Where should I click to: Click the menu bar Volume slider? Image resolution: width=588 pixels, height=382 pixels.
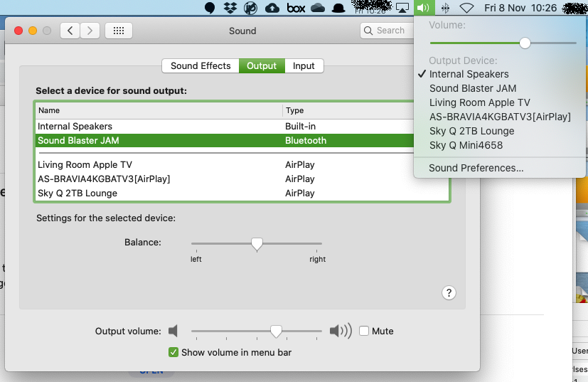[503, 43]
